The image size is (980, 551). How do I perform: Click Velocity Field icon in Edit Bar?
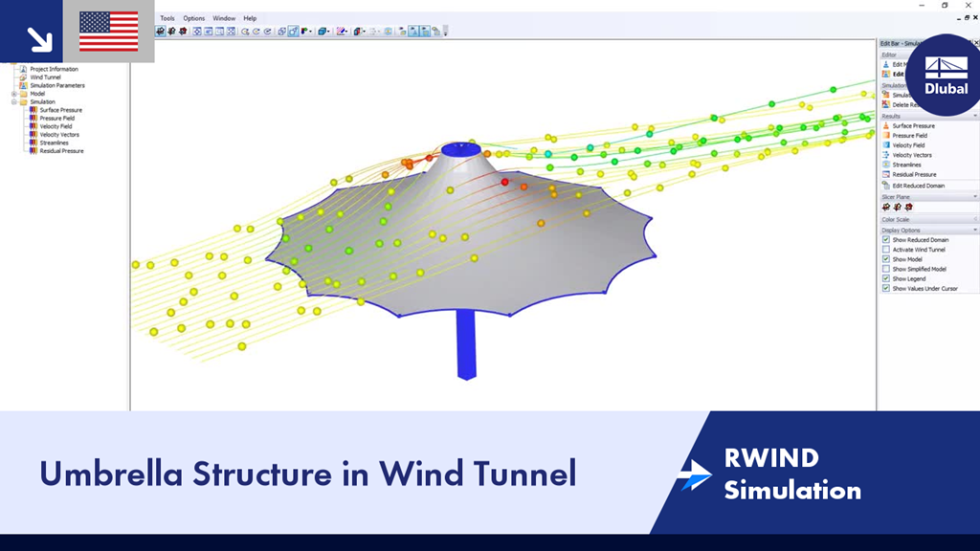[885, 145]
